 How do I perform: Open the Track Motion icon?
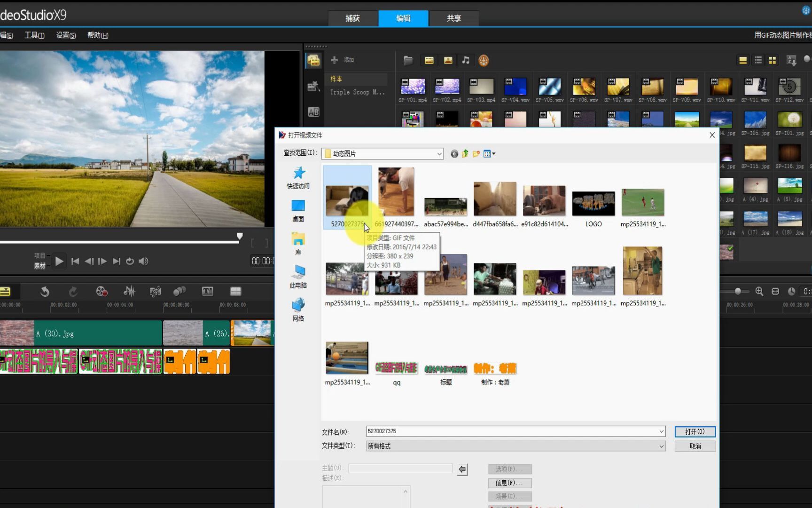tap(180, 292)
